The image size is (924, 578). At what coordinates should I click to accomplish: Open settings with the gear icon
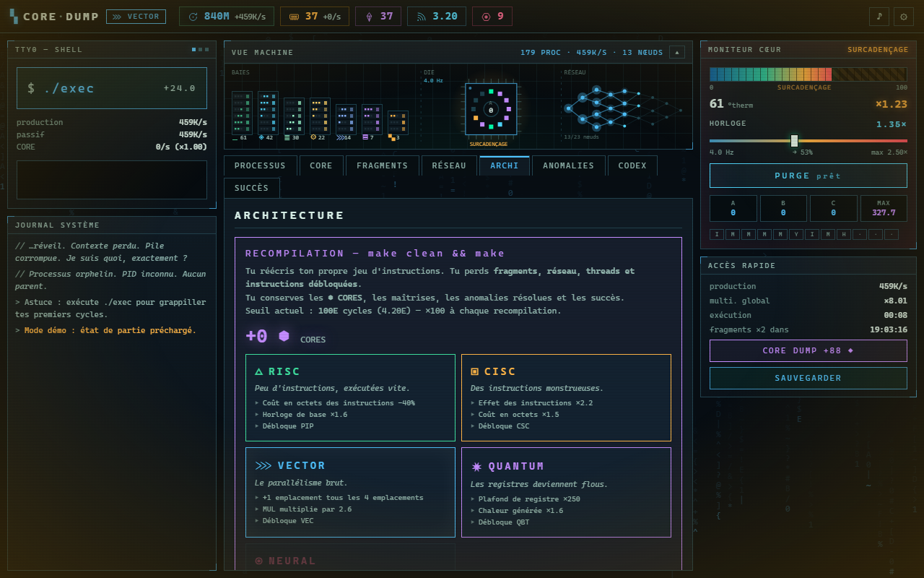905,16
